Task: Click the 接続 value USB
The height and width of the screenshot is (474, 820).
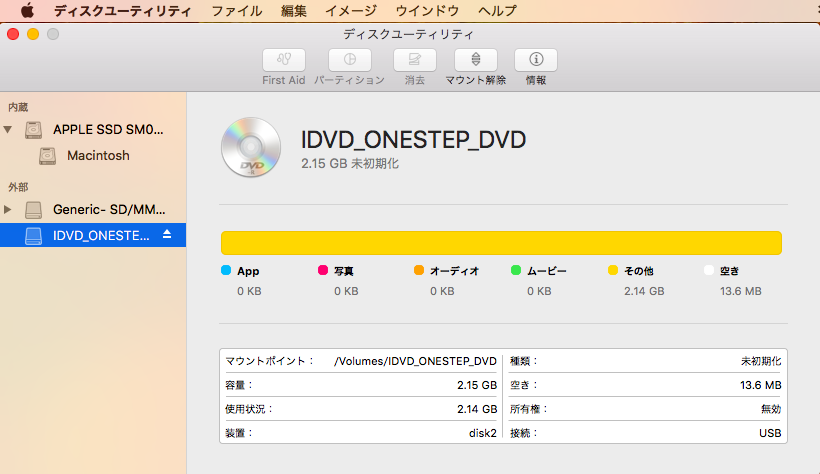Action: coord(770,433)
